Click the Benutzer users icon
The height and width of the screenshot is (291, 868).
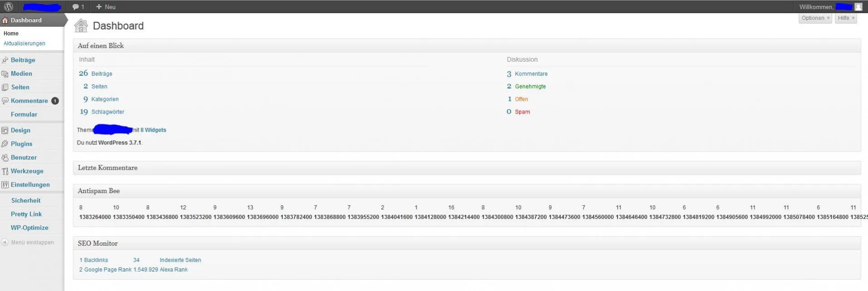[x=5, y=158]
